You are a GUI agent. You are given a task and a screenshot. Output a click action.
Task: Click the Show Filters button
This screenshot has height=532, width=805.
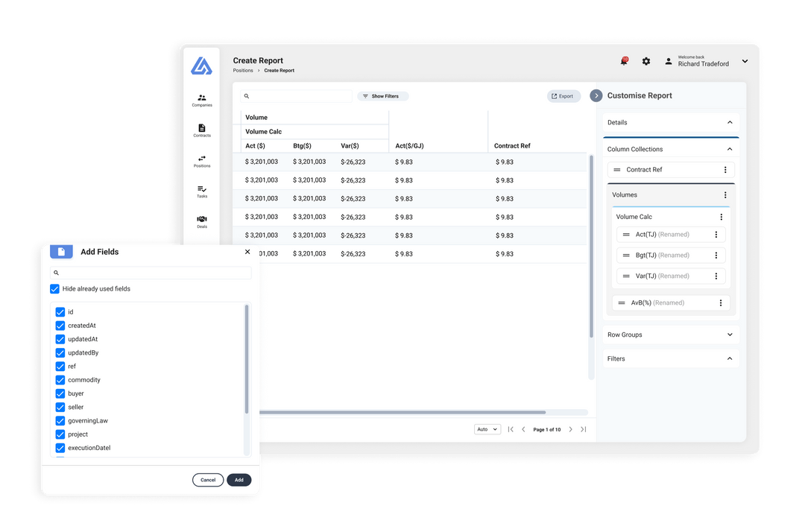[383, 96]
